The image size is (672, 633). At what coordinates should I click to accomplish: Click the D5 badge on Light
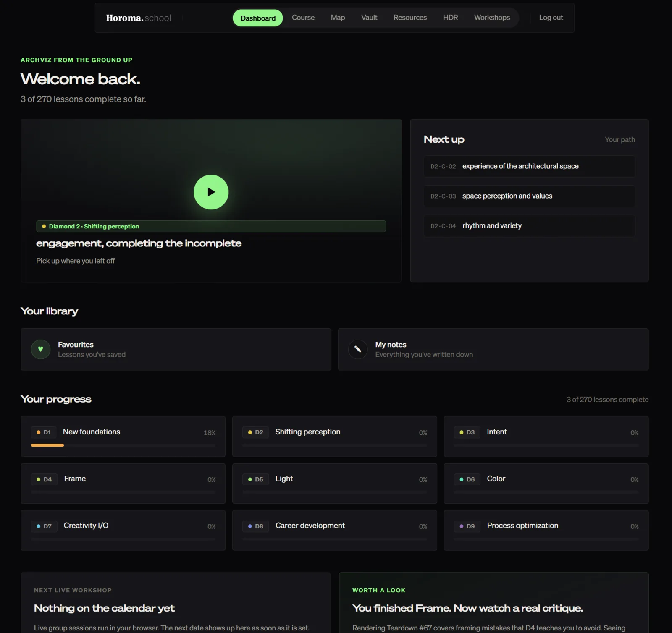(255, 479)
